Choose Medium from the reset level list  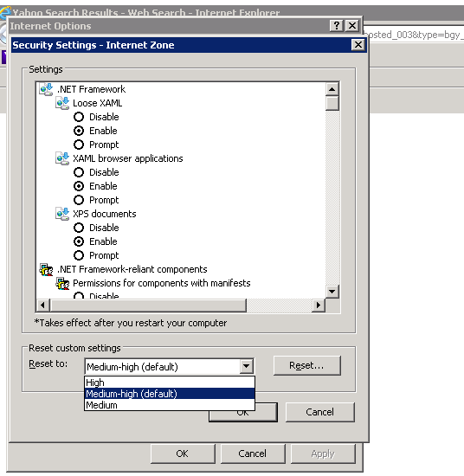pos(170,405)
